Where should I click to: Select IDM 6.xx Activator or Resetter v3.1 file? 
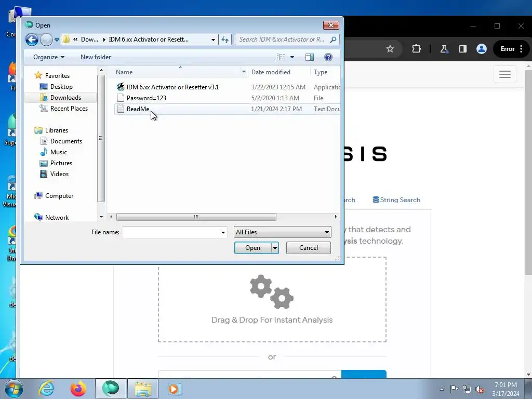(x=172, y=87)
